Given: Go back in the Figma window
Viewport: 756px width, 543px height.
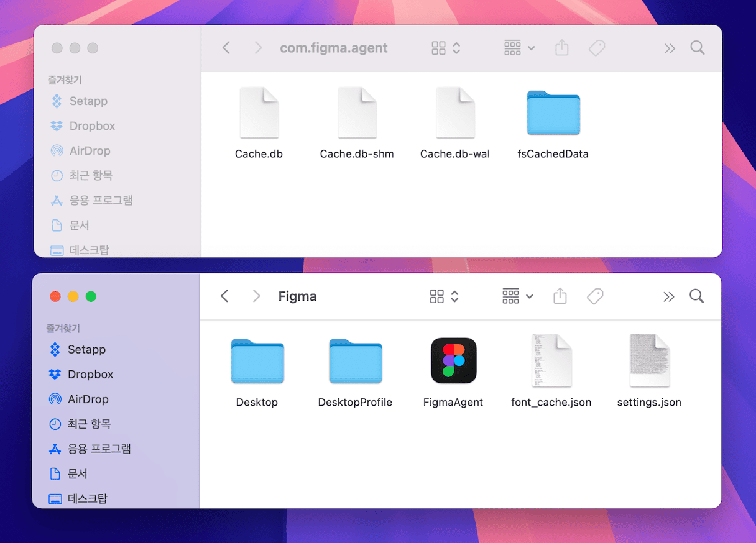Looking at the screenshot, I should pos(225,296).
